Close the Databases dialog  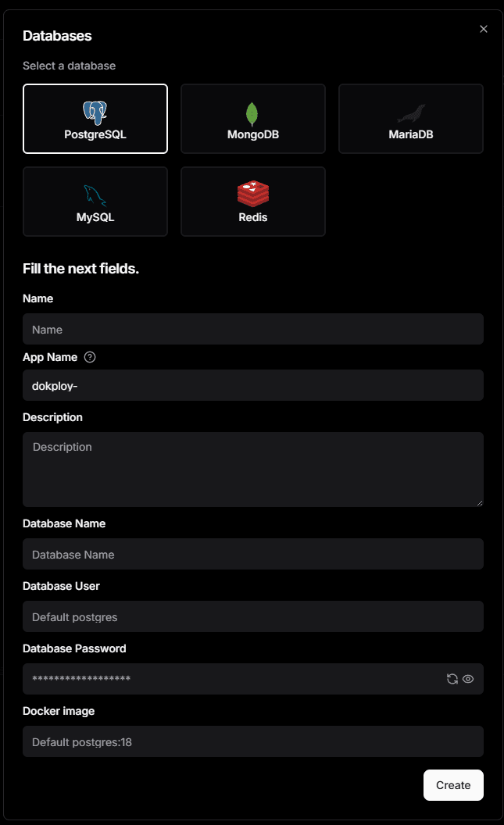click(484, 29)
